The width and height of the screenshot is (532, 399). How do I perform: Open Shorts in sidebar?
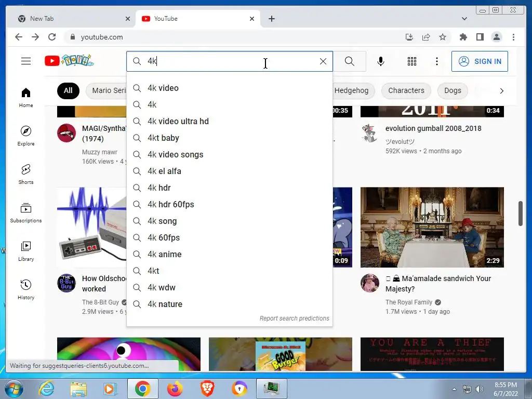pyautogui.click(x=26, y=175)
